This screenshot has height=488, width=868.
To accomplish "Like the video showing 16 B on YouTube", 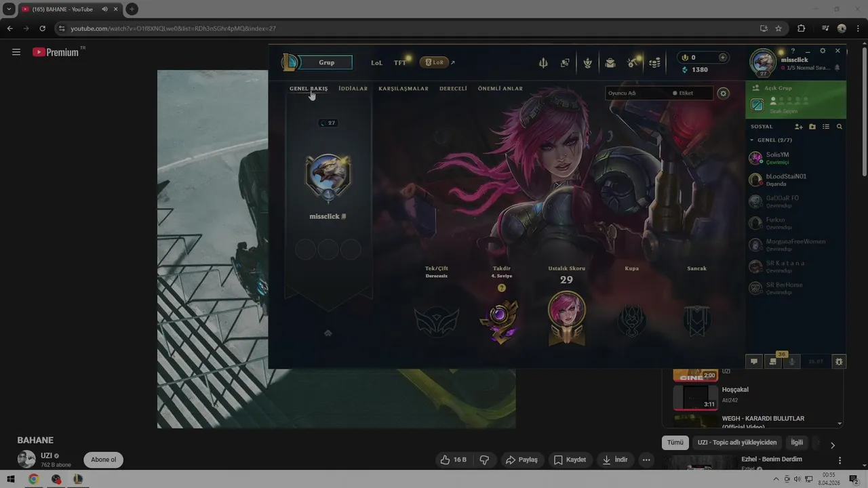I will [x=453, y=460].
